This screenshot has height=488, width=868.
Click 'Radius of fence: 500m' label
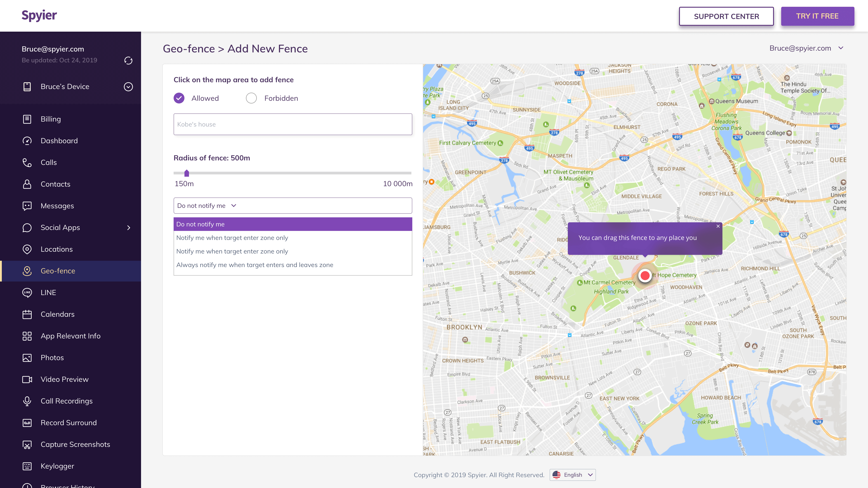(x=212, y=158)
